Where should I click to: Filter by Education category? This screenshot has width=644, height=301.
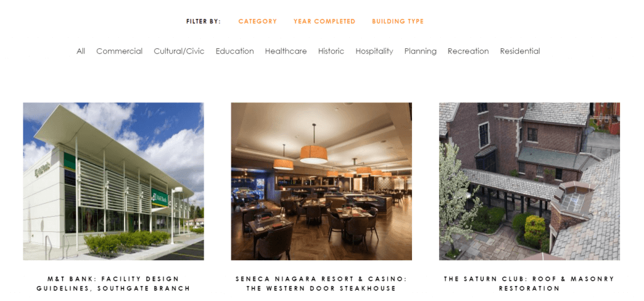point(235,52)
